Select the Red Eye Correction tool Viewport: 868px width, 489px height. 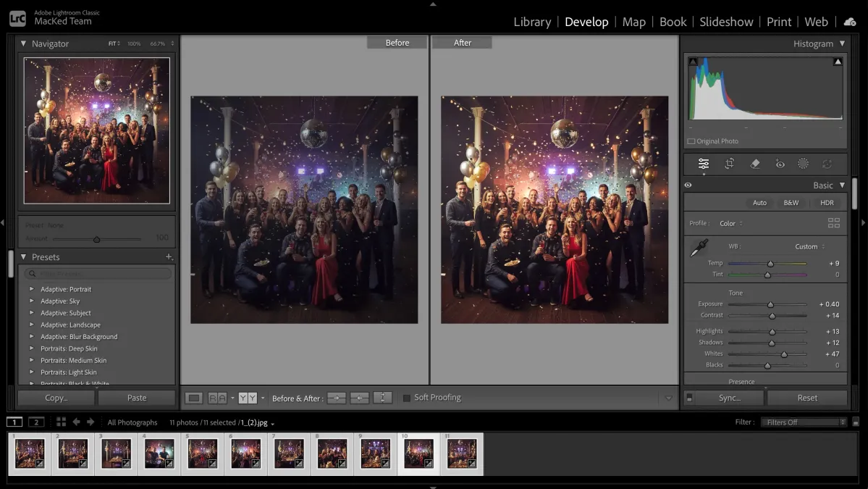pyautogui.click(x=780, y=164)
